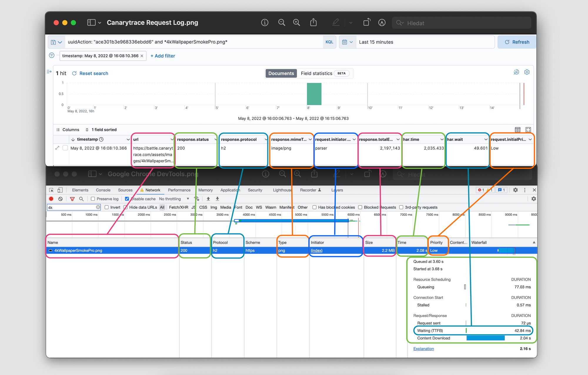Viewport: 588px width, 375px height.
Task: Switch to the Console tab in DevTools
Action: coord(103,190)
